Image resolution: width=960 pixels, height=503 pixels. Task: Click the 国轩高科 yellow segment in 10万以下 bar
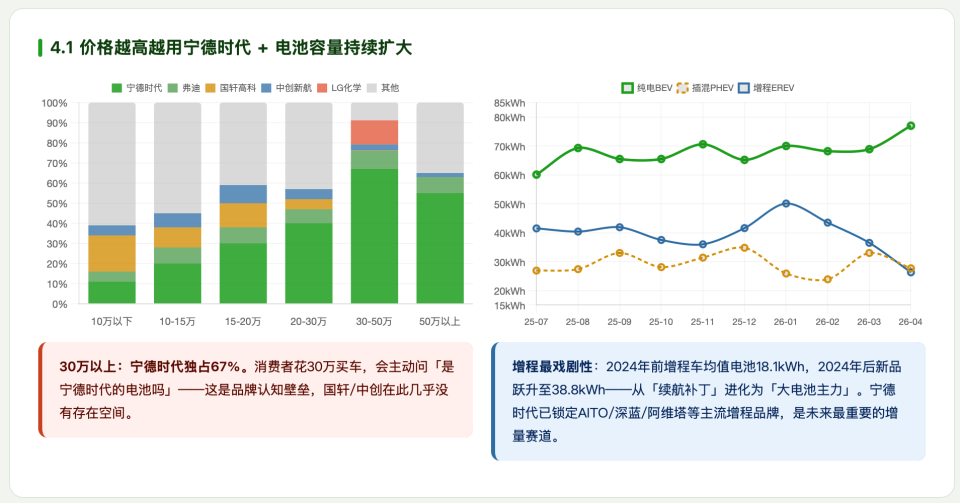point(112,253)
